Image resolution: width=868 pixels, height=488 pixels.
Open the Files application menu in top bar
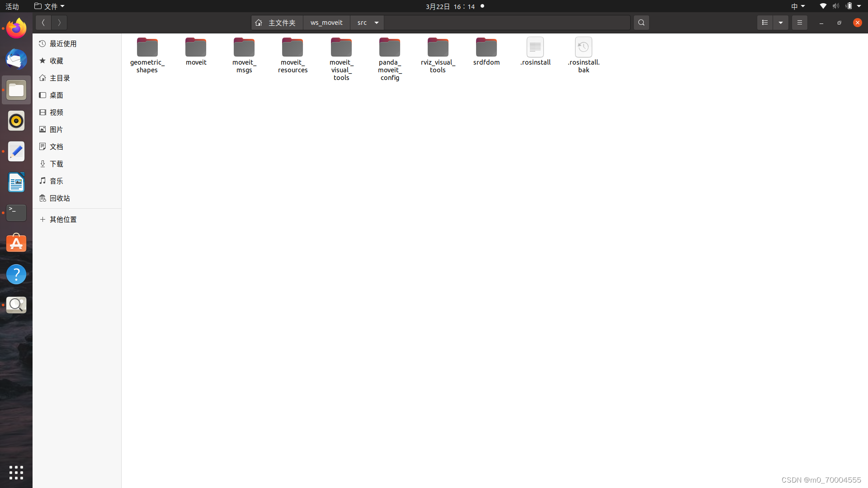(50, 6)
